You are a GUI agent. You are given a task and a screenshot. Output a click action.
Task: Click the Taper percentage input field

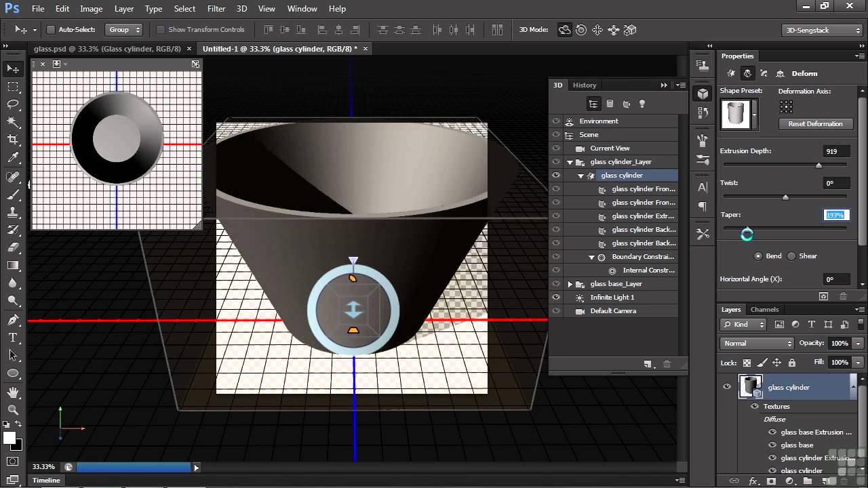[835, 215]
